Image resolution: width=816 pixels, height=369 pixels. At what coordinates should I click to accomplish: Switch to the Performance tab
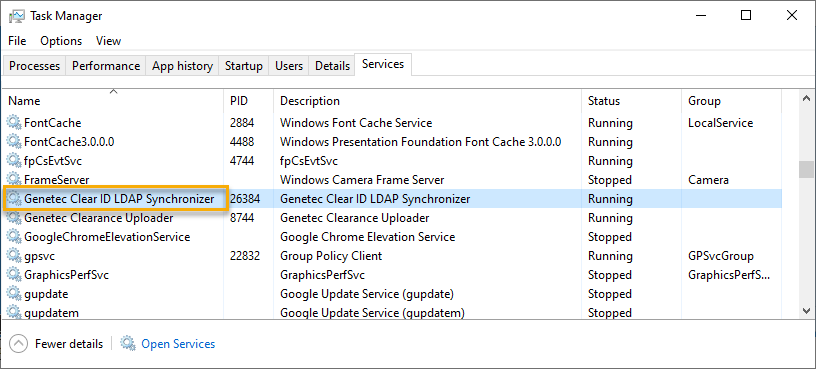tap(106, 66)
